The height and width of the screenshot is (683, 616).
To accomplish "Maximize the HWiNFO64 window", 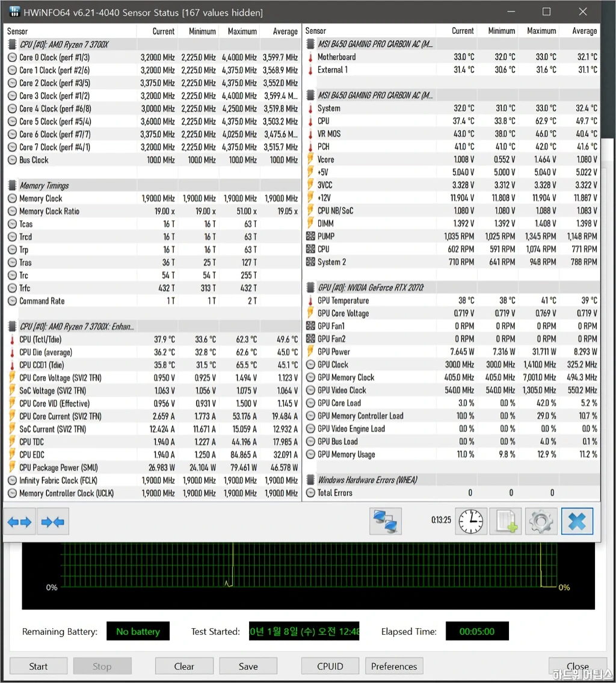I will pos(546,12).
